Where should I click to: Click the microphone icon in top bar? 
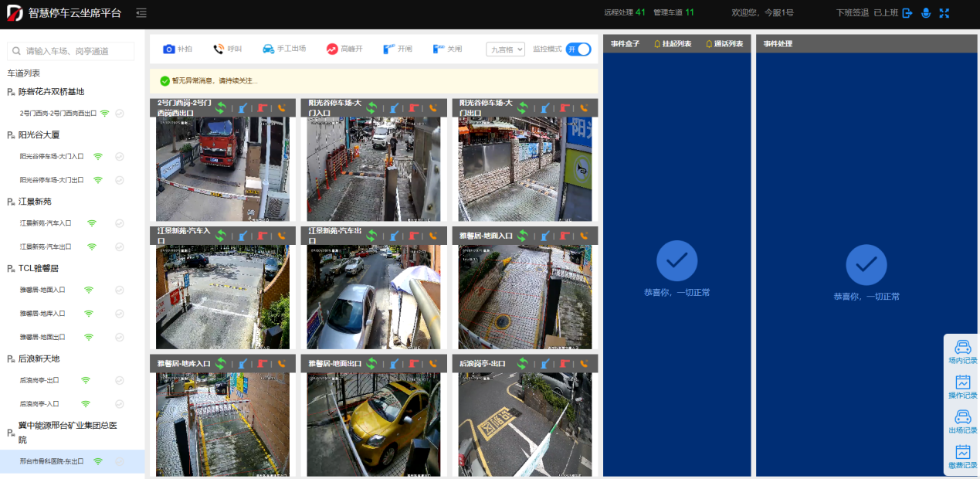tap(925, 13)
